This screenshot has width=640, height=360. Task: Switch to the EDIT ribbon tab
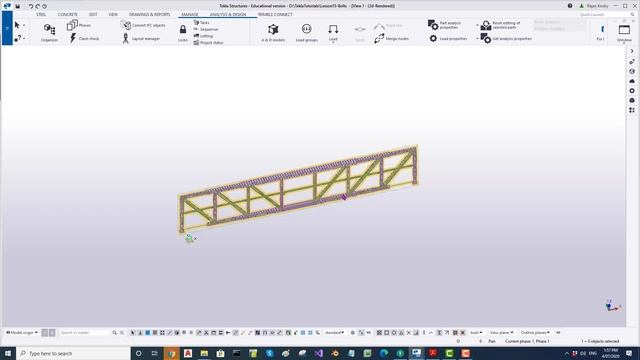click(x=93, y=14)
